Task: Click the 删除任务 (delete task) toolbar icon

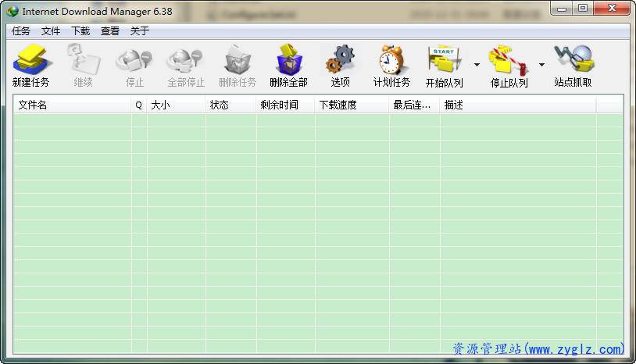Action: (238, 66)
